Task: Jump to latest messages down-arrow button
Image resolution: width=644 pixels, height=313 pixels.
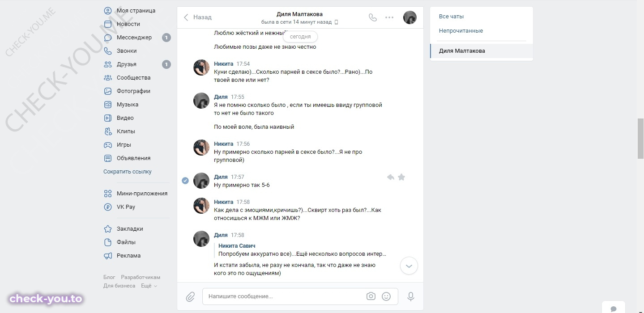Action: (409, 266)
